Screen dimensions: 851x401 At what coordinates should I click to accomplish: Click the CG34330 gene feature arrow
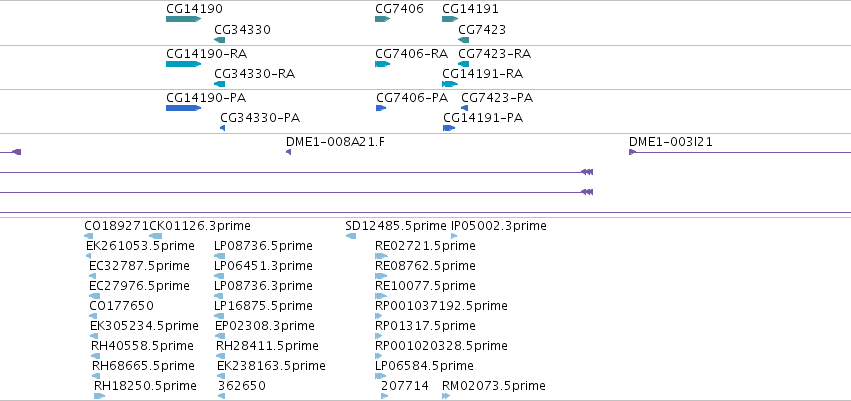click(220, 40)
